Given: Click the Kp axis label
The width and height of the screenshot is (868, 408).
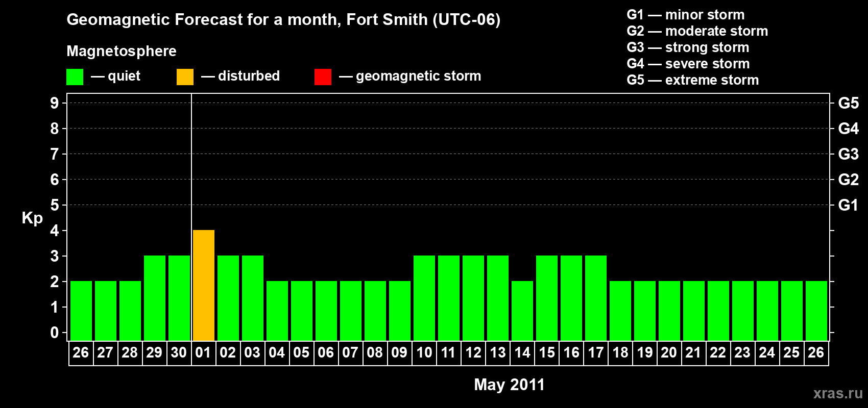Looking at the screenshot, I should (x=32, y=218).
